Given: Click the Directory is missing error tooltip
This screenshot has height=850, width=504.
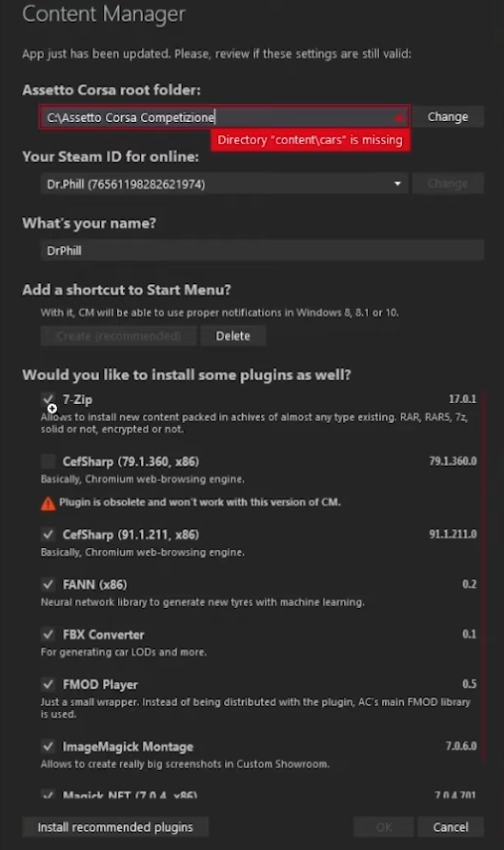Looking at the screenshot, I should (310, 140).
